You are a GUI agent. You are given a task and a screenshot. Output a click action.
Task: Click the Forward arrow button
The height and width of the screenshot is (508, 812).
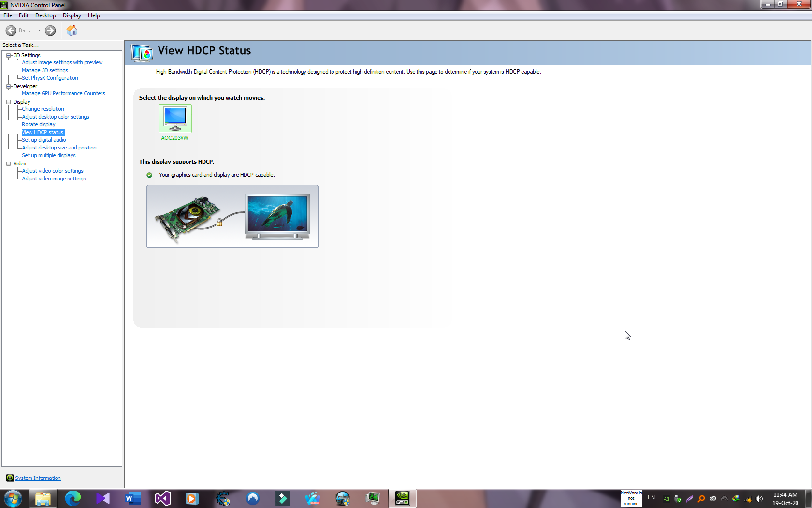click(x=50, y=30)
